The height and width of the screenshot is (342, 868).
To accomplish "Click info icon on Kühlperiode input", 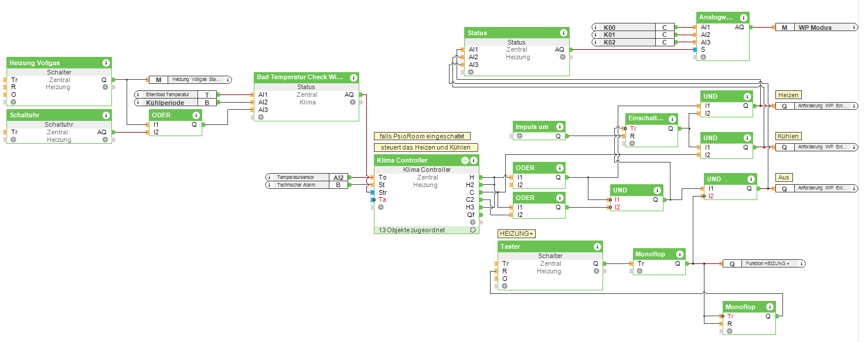I will coord(139,102).
